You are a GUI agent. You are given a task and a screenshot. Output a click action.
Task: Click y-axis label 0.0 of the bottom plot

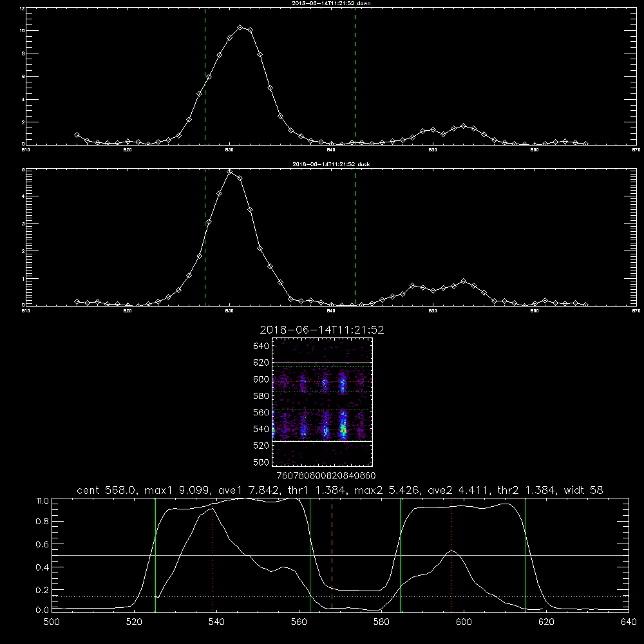pos(43,611)
